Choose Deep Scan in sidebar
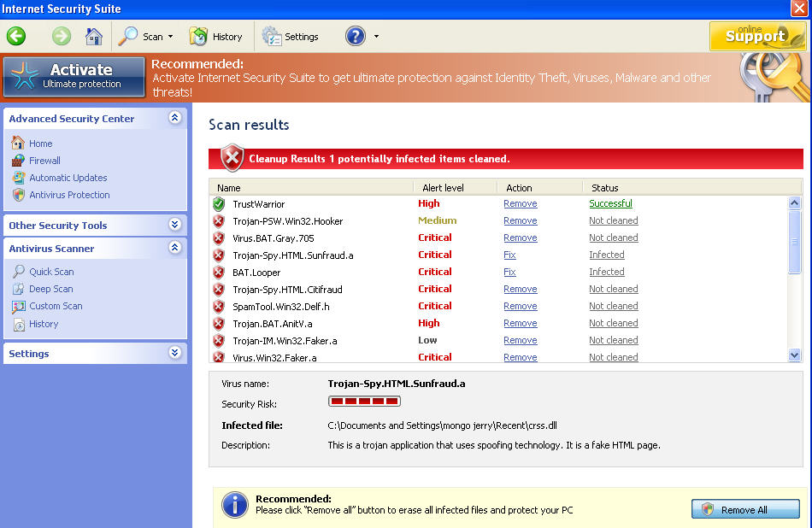 [x=50, y=289]
